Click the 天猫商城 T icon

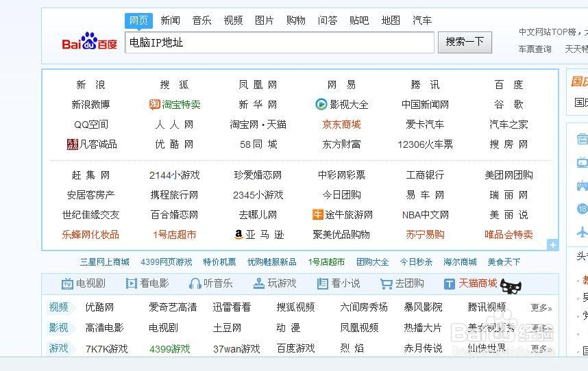450,284
